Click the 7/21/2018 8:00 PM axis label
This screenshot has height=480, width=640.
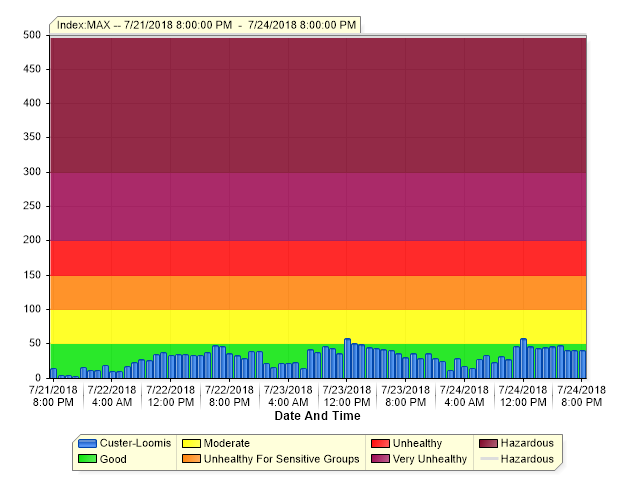pyautogui.click(x=53, y=396)
